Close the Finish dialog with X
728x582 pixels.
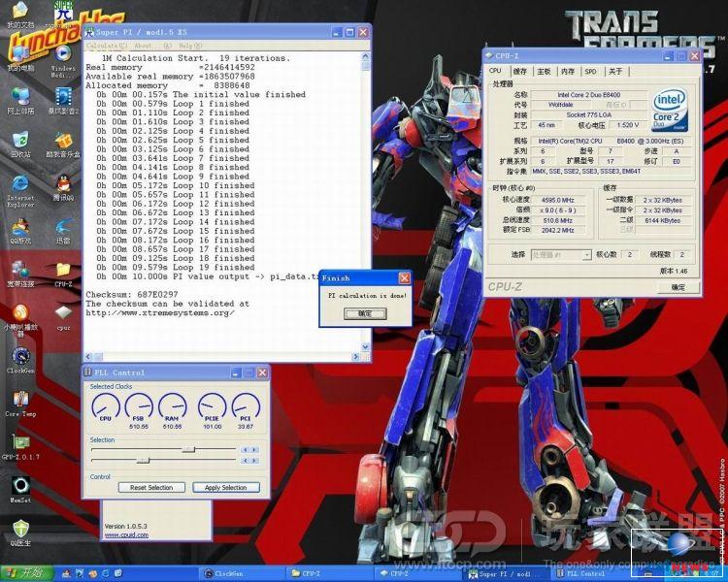pos(404,278)
